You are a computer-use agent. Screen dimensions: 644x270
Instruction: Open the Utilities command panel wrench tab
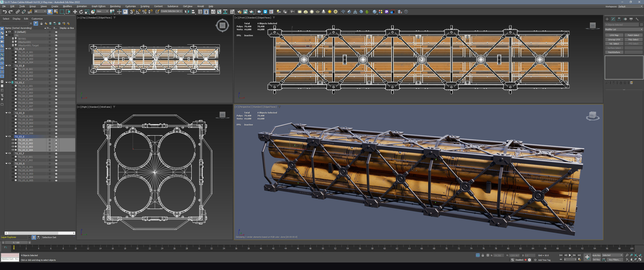637,19
